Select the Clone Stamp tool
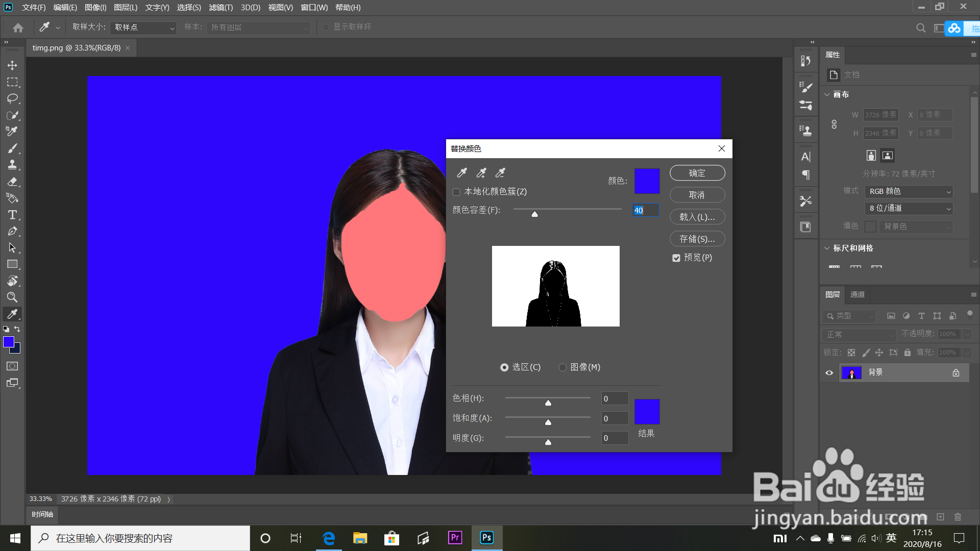This screenshot has width=980, height=551. [x=12, y=165]
